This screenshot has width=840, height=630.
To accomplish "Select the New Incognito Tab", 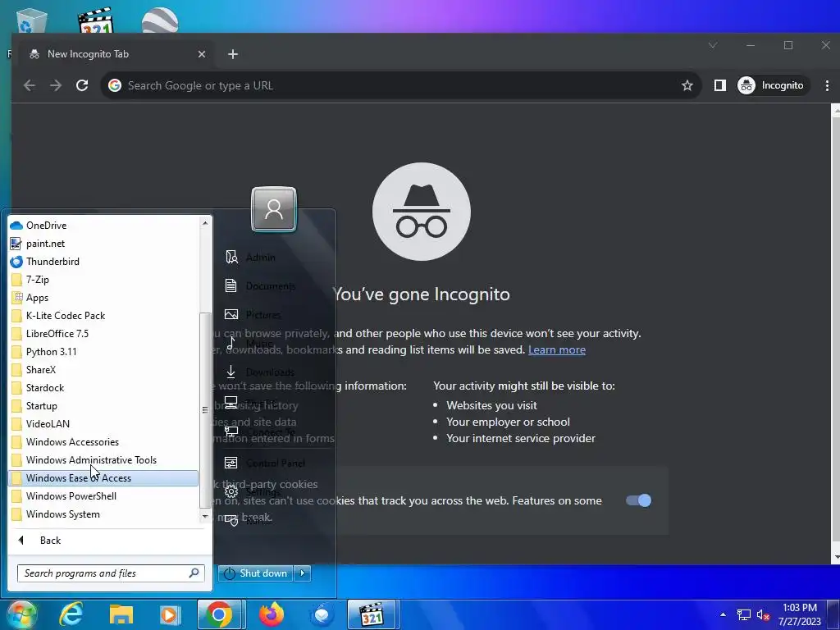I will click(x=116, y=54).
